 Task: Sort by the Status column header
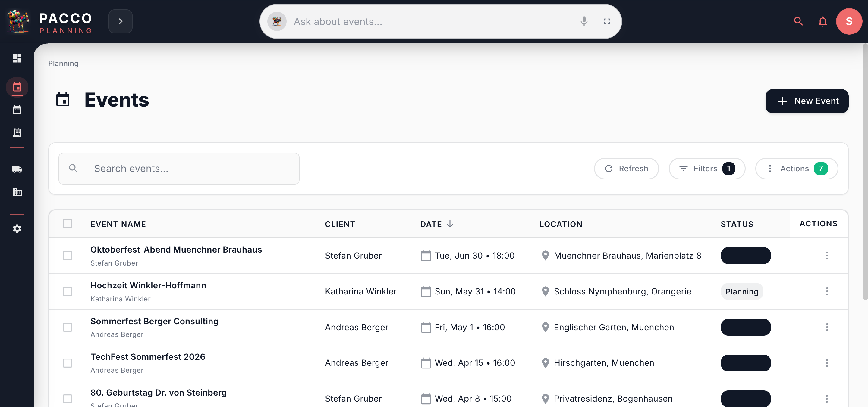(x=737, y=224)
